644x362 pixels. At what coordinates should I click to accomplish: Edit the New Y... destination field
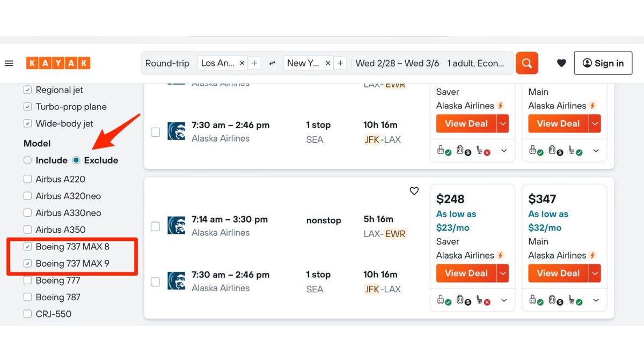(303, 63)
